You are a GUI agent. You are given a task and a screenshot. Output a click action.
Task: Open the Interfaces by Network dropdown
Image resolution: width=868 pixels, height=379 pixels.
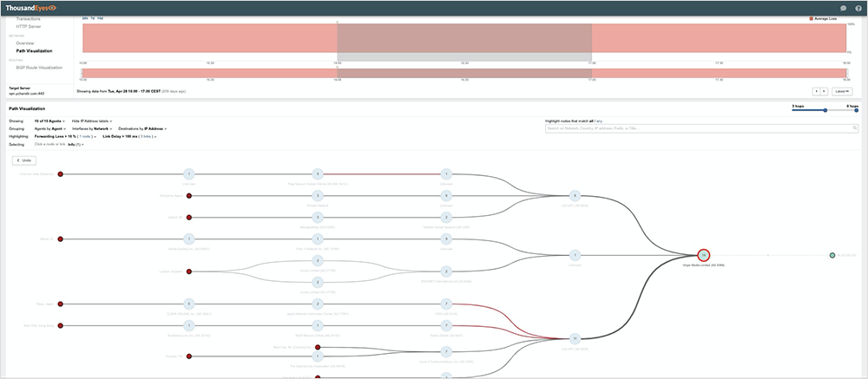[92, 128]
